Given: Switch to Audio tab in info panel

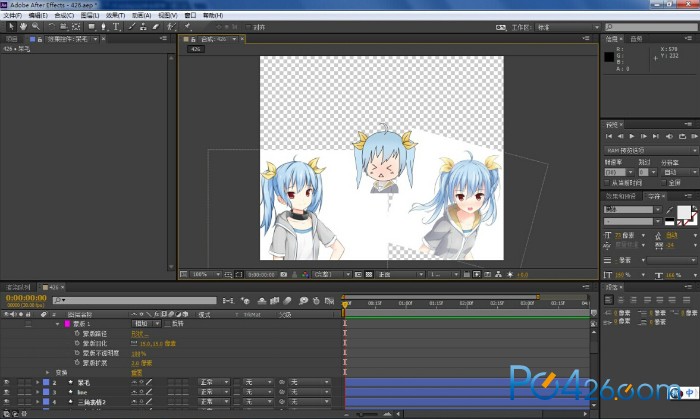Looking at the screenshot, I should [x=636, y=39].
